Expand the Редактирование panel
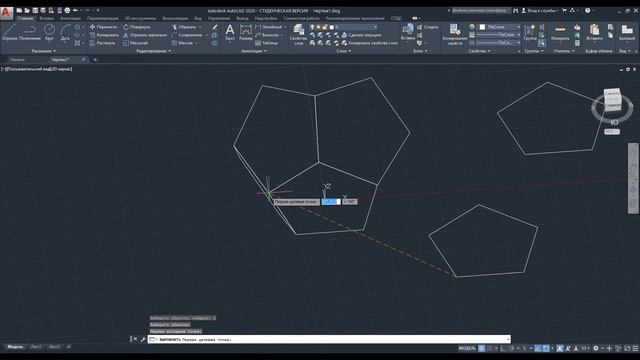Image resolution: width=640 pixels, height=360 pixels. click(154, 51)
